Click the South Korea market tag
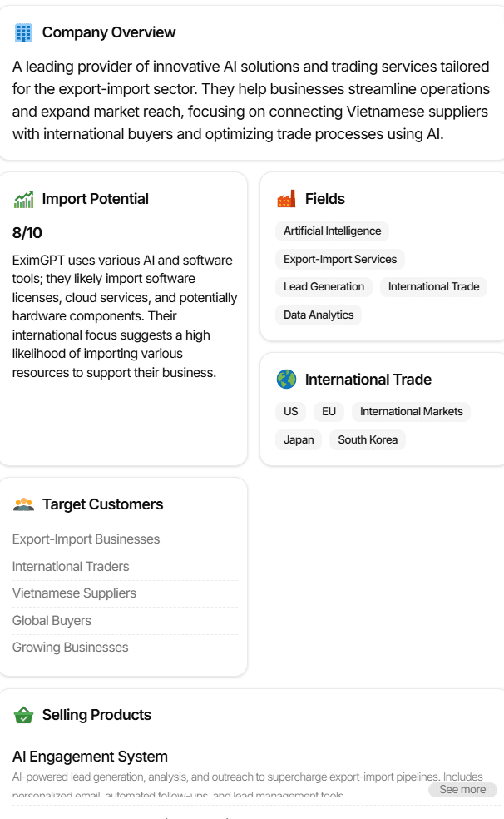Image resolution: width=504 pixels, height=819 pixels. pos(367,439)
